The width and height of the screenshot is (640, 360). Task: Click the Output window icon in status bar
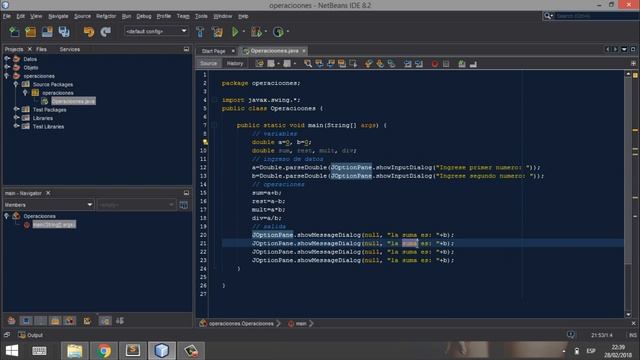(22, 335)
